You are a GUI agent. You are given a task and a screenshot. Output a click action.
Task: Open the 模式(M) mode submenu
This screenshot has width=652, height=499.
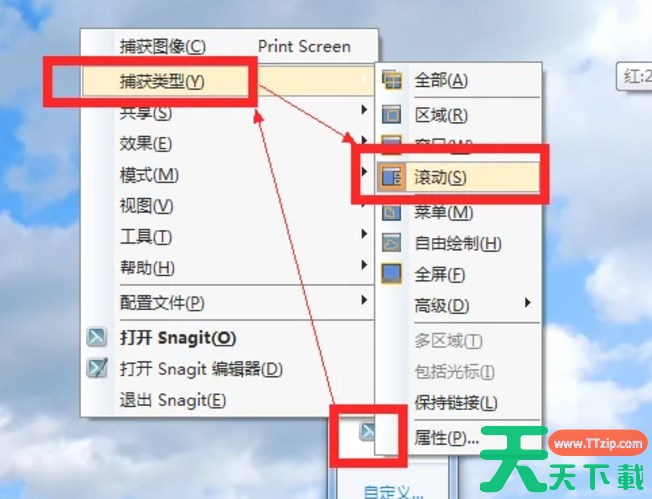point(229,175)
